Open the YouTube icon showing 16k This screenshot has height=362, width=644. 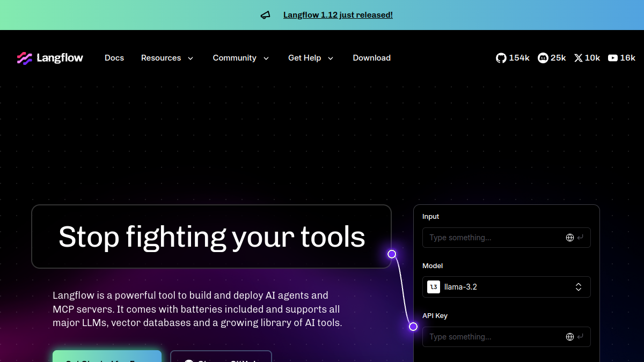click(x=613, y=58)
